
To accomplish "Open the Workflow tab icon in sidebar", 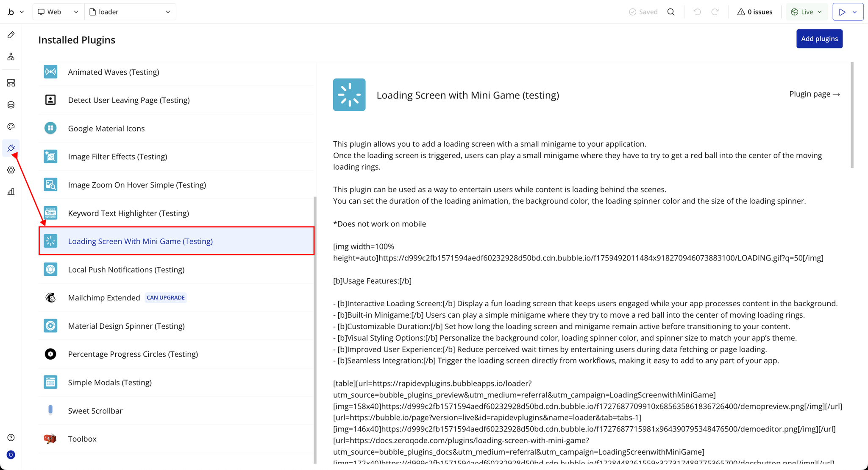I will tap(11, 56).
